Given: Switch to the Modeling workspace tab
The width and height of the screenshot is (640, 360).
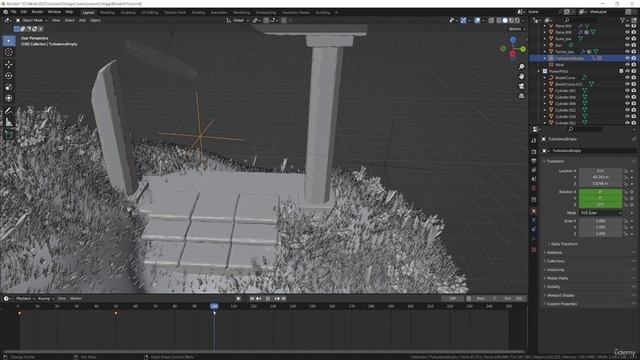Looking at the screenshot, I should (x=107, y=13).
